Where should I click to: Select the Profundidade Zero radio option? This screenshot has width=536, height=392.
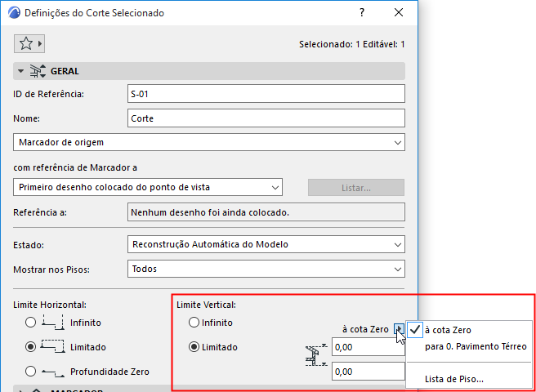[31, 372]
